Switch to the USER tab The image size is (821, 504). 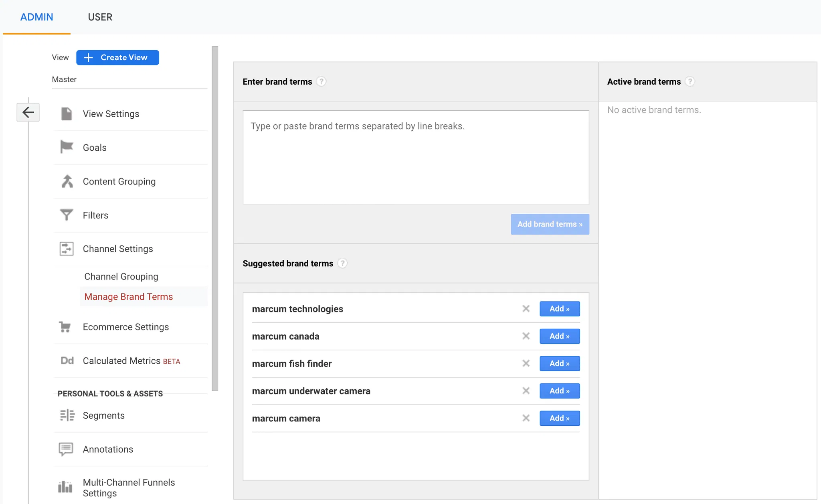tap(100, 17)
